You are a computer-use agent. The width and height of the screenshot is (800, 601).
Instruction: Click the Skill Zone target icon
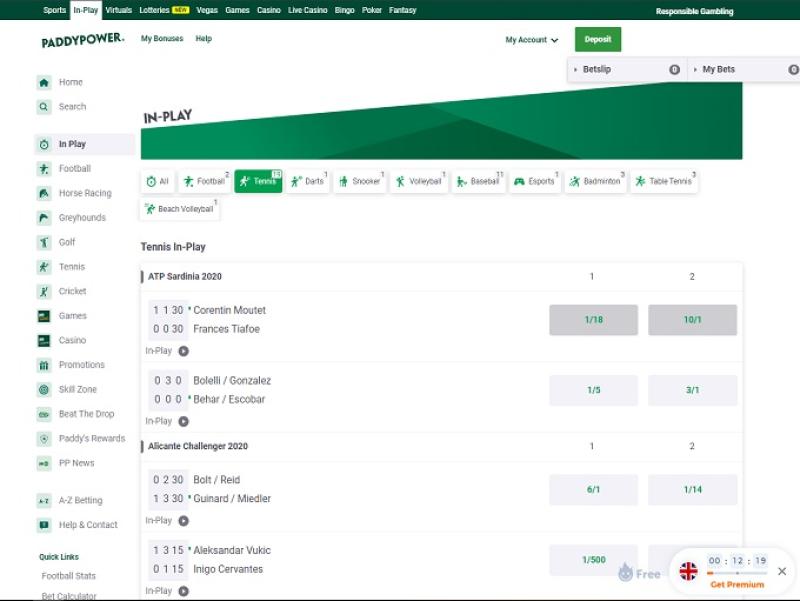(x=44, y=390)
